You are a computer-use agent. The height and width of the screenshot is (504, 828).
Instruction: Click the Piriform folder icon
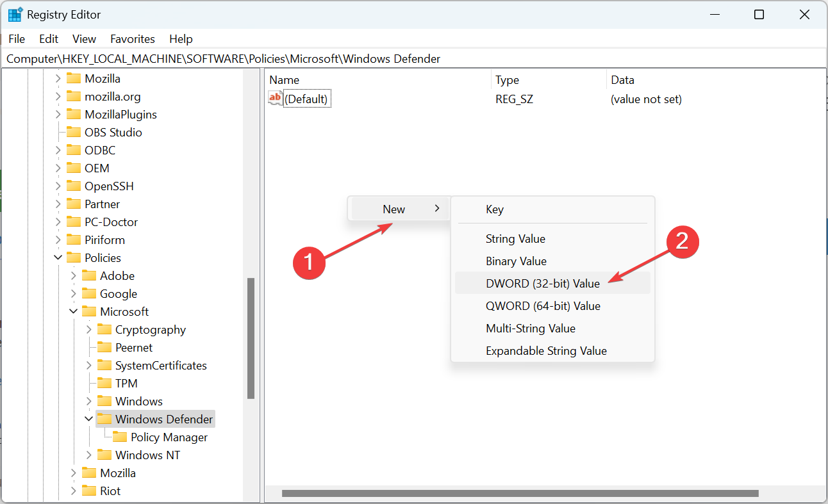tap(74, 240)
